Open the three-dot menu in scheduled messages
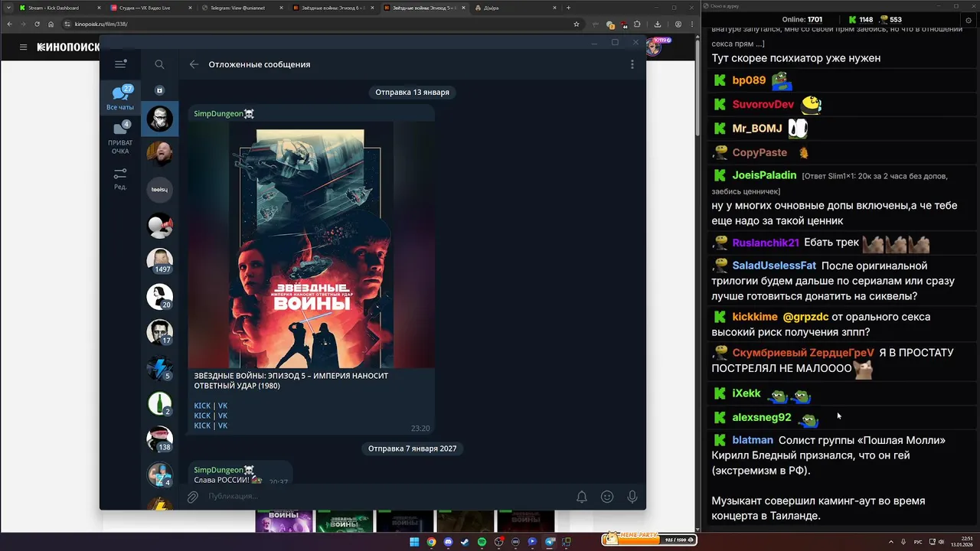Viewport: 980px width, 551px height. pyautogui.click(x=632, y=64)
